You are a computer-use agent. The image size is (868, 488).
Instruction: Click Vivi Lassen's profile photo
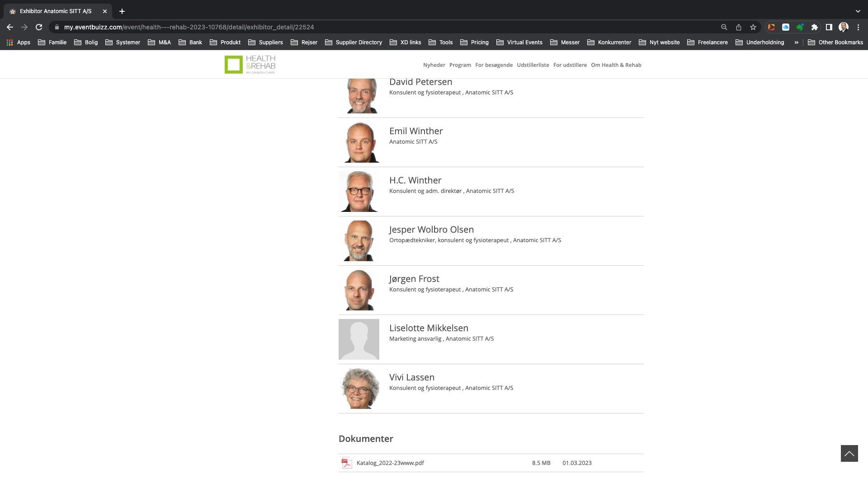pyautogui.click(x=359, y=389)
